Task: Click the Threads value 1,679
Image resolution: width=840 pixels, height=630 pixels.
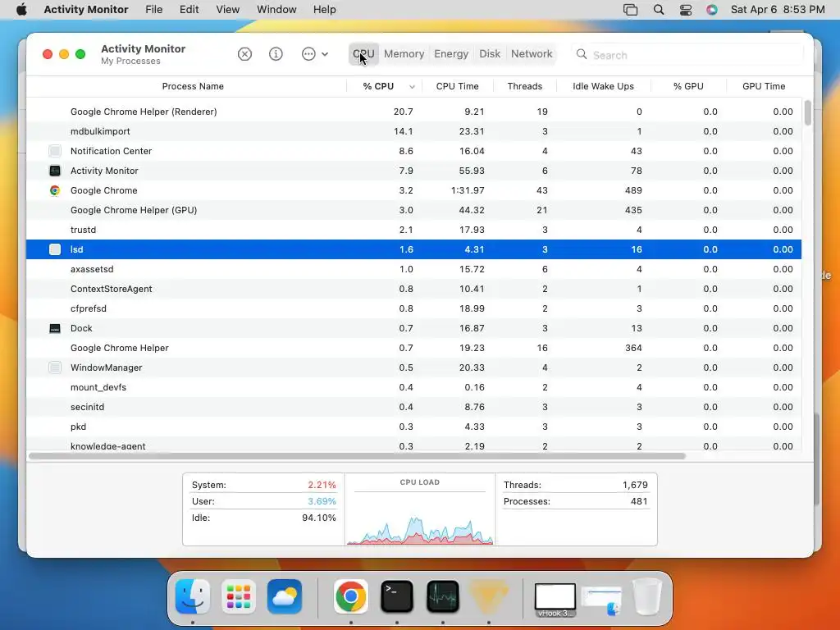Action: [x=635, y=485]
